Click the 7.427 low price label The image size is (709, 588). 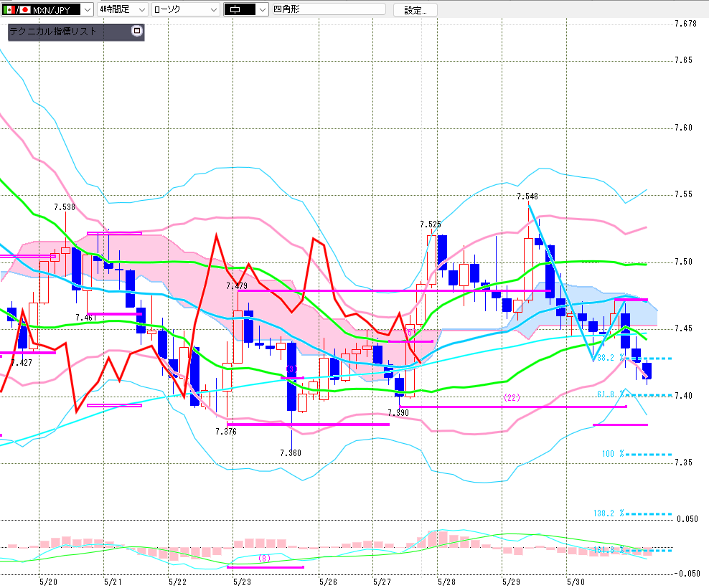click(22, 363)
